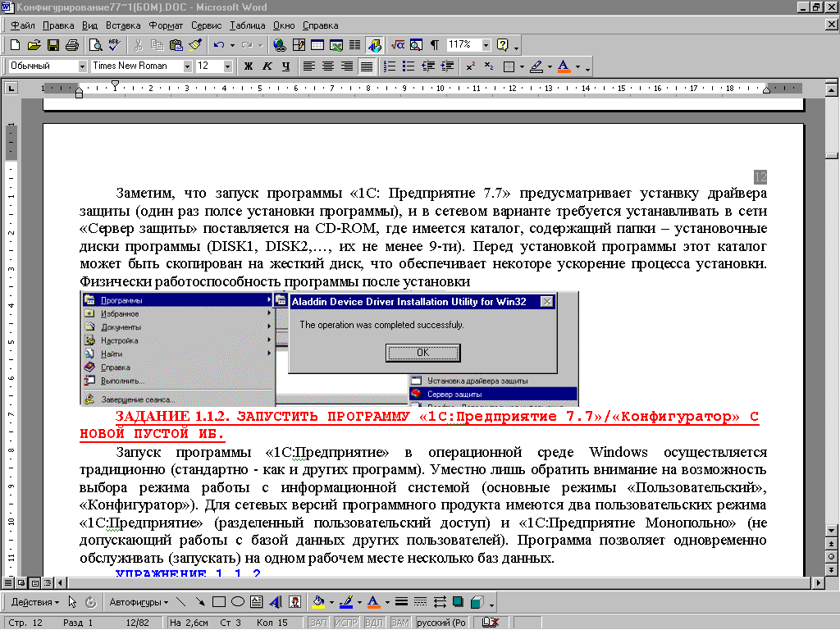Open formatting font color dropdown arrow

(577, 66)
